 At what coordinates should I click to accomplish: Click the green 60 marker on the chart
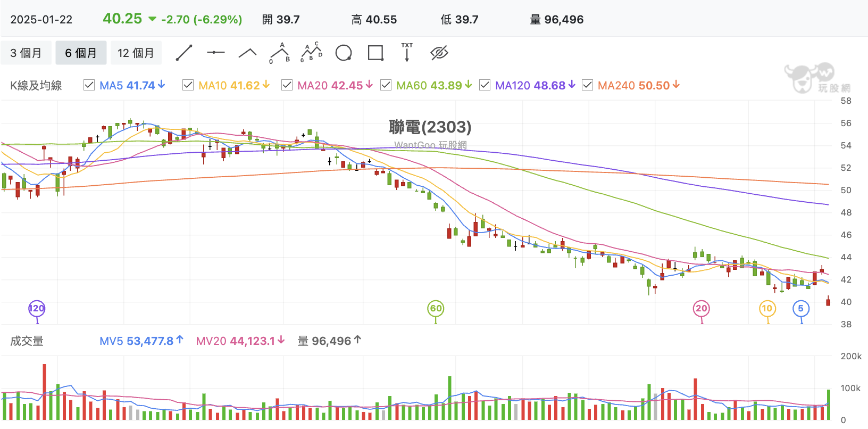436,308
